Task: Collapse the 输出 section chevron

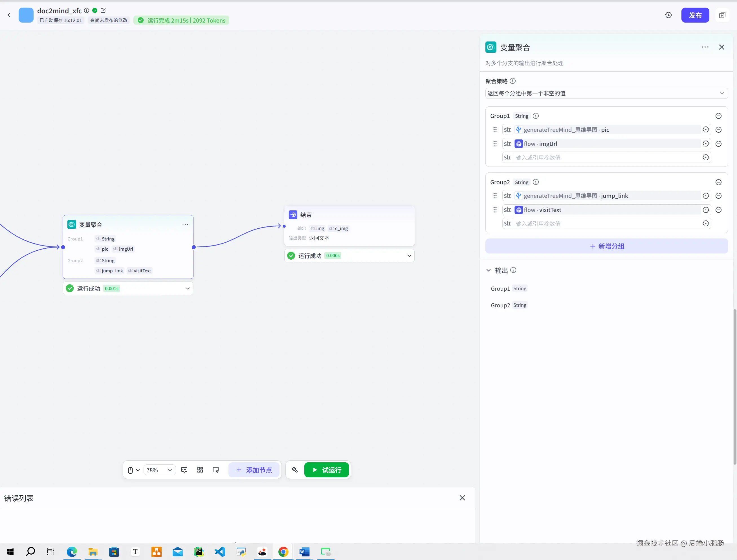Action: tap(489, 270)
